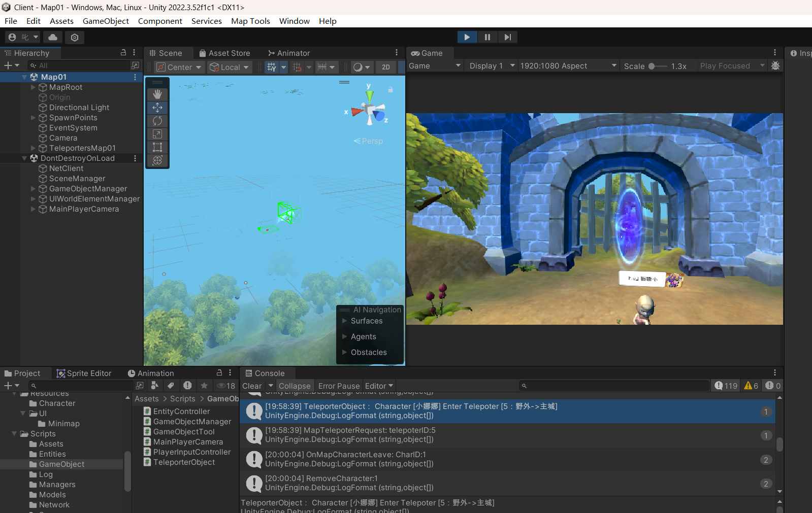Click the Step frame button
The width and height of the screenshot is (812, 513).
tap(507, 37)
